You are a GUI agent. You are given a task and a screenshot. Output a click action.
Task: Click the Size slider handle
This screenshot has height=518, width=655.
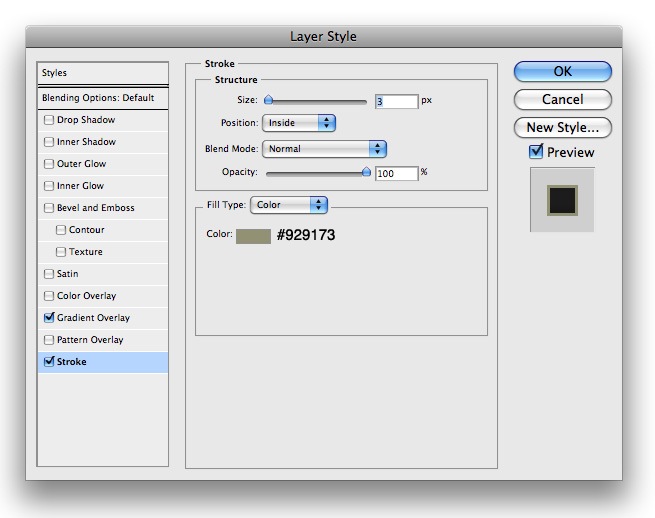(x=268, y=100)
